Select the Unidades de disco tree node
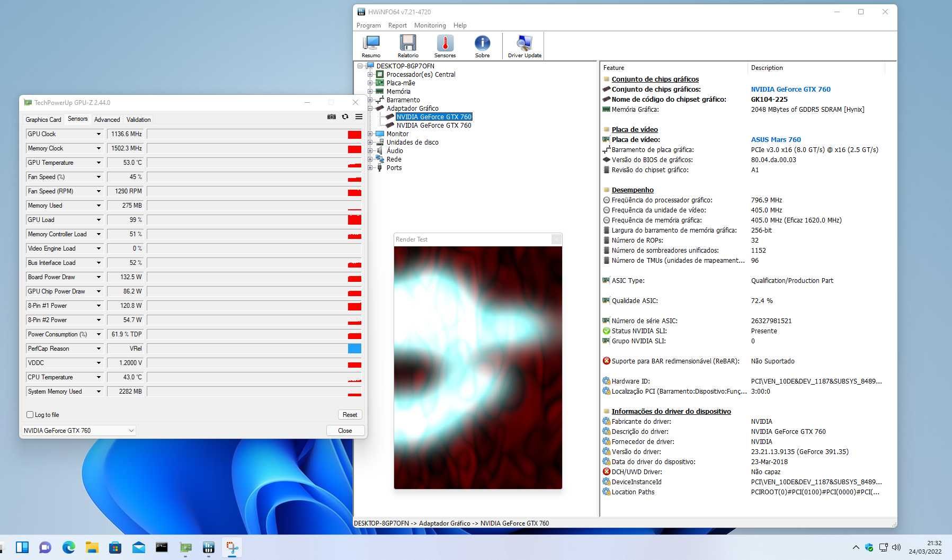 [x=412, y=143]
